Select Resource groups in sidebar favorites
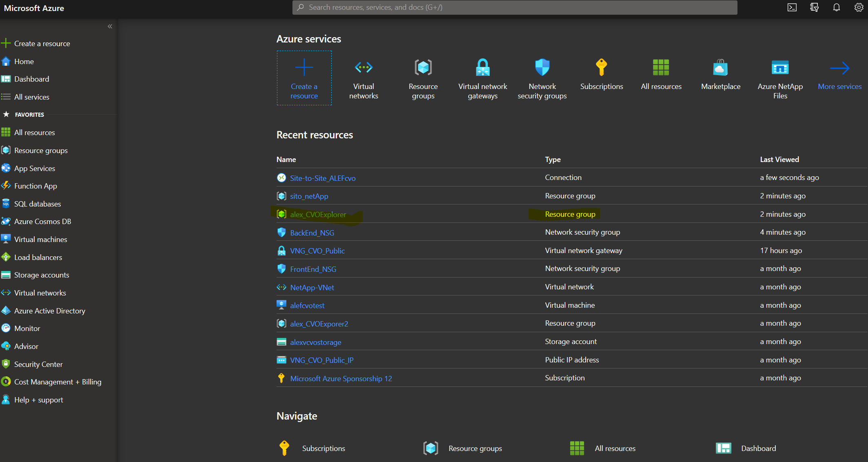Screen dimensions: 868x462 click(x=41, y=150)
